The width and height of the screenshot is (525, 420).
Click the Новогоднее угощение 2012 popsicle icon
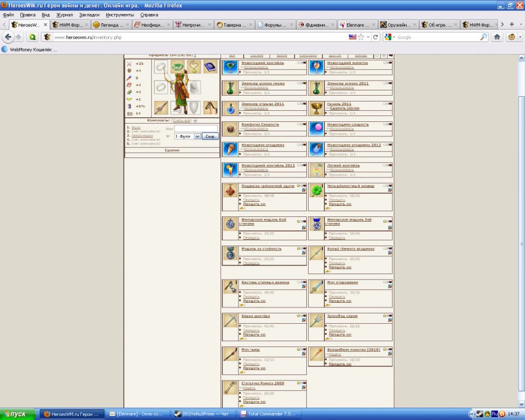[x=316, y=149]
